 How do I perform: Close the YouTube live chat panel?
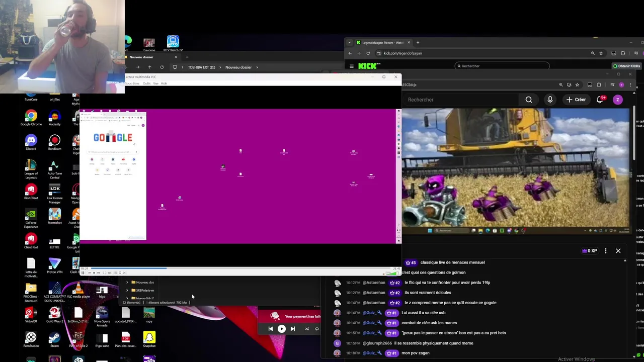pos(618,251)
